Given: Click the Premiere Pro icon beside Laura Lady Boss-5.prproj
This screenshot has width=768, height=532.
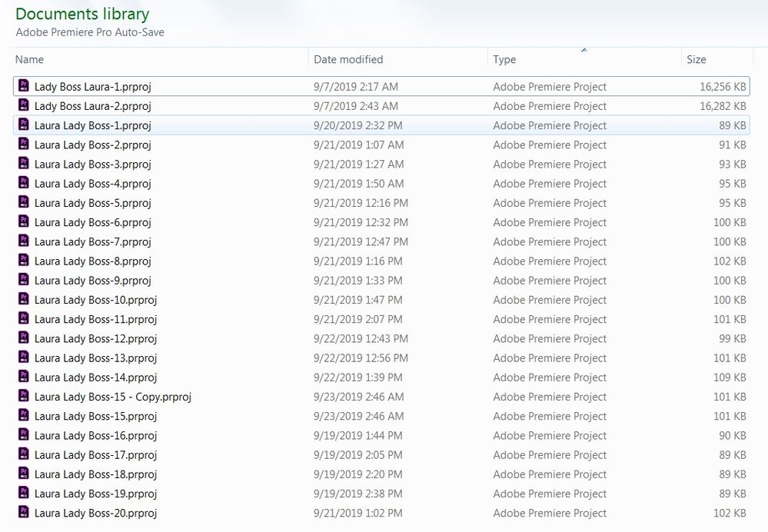Looking at the screenshot, I should coord(25,202).
